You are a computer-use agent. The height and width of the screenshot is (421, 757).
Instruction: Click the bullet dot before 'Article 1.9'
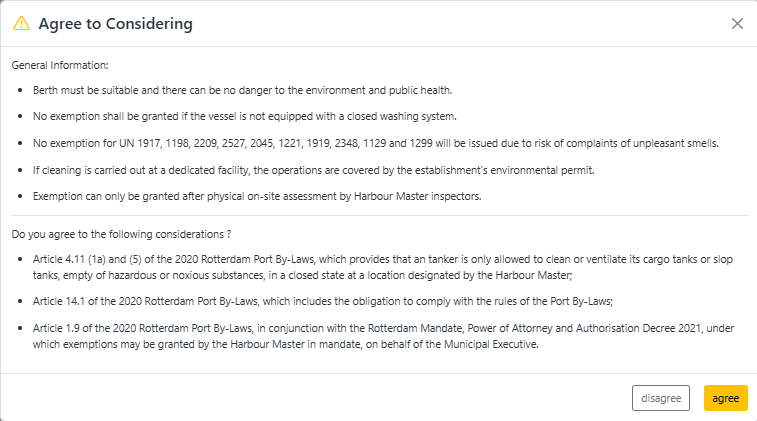[x=20, y=328]
